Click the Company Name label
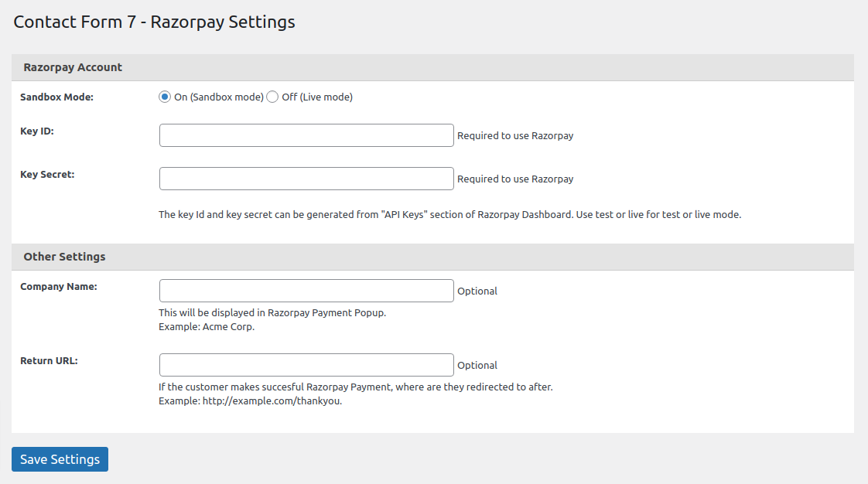 (x=59, y=287)
